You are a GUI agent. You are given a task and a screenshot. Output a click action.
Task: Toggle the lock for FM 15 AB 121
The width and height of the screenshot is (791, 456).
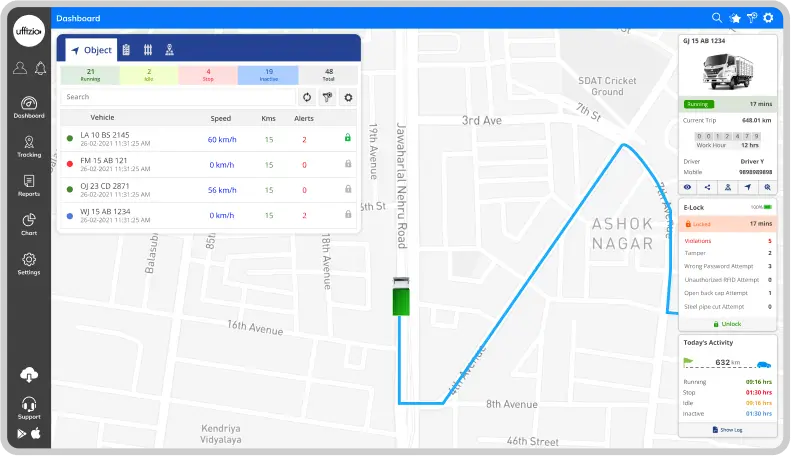(x=347, y=163)
